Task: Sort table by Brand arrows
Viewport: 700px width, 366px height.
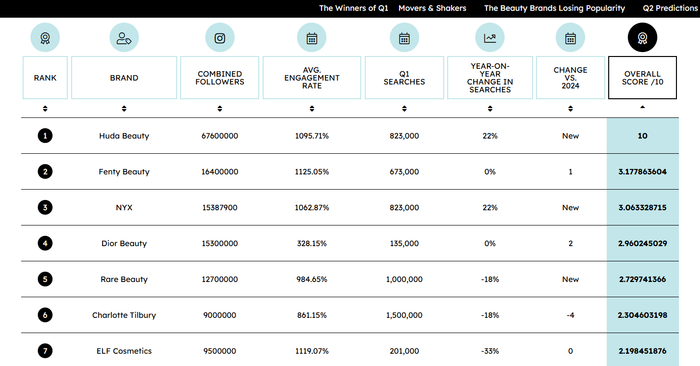Action: pos(124,108)
